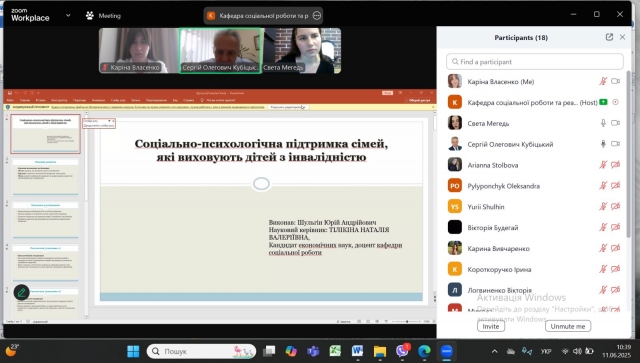Pop out the Participants panel

pyautogui.click(x=609, y=37)
